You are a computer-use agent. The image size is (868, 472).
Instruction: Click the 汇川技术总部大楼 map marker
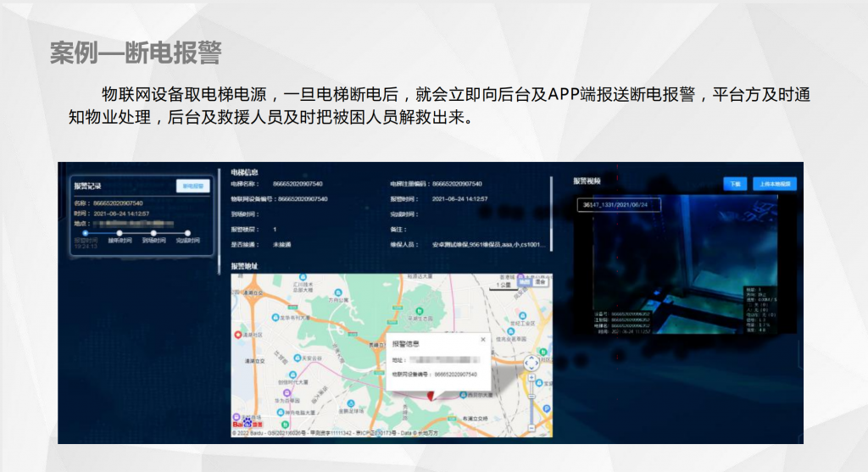coord(303,277)
